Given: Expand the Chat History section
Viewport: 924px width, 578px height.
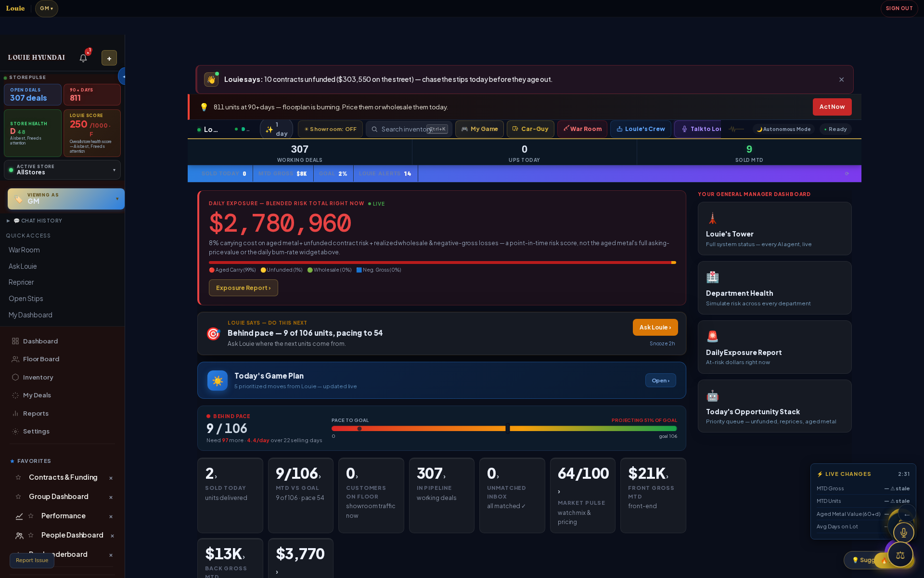Looking at the screenshot, I should point(35,221).
